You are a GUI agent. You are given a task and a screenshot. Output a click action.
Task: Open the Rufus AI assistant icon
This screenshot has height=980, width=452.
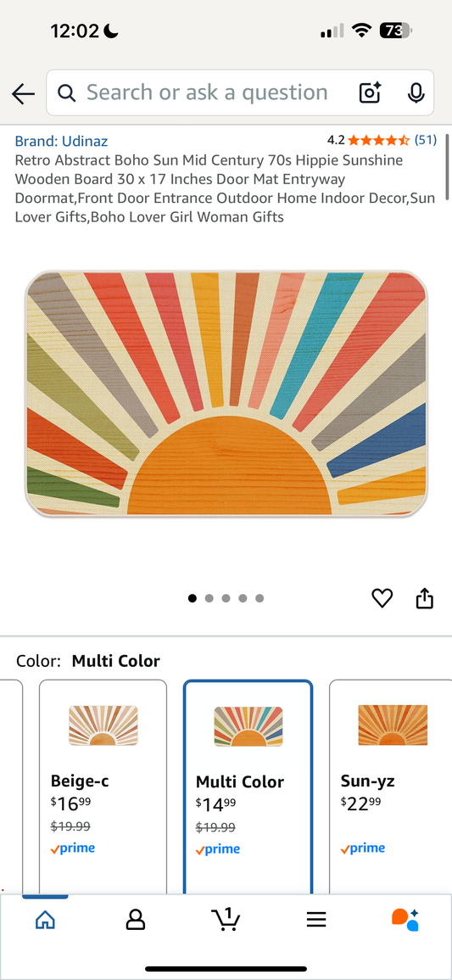(x=405, y=920)
